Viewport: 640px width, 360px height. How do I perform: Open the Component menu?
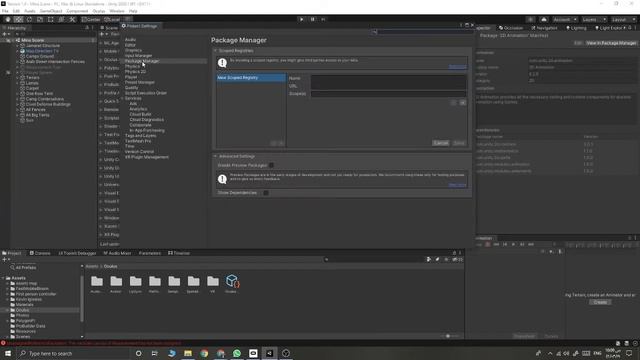pyautogui.click(x=77, y=11)
